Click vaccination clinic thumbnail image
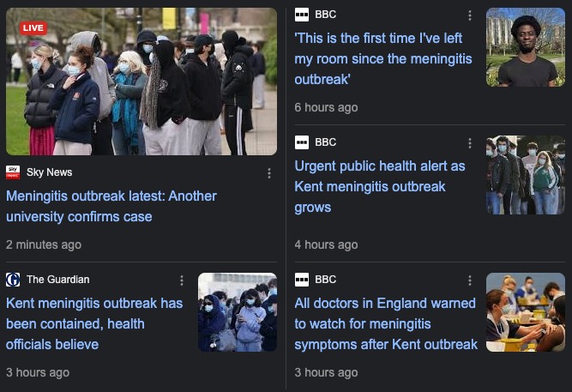This screenshot has height=392, width=572. [526, 312]
